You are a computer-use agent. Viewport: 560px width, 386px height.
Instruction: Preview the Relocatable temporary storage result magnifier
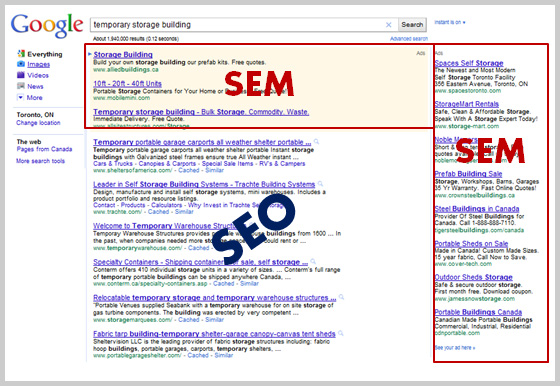[341, 297]
